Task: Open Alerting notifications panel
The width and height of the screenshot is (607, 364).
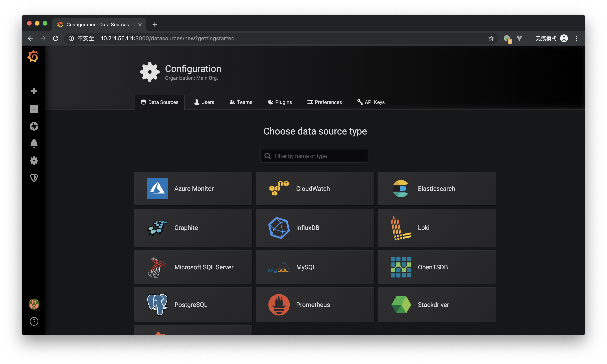Action: [33, 143]
